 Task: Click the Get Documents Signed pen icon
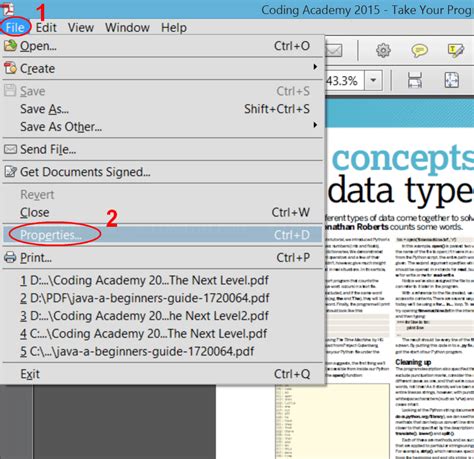pyautogui.click(x=10, y=172)
